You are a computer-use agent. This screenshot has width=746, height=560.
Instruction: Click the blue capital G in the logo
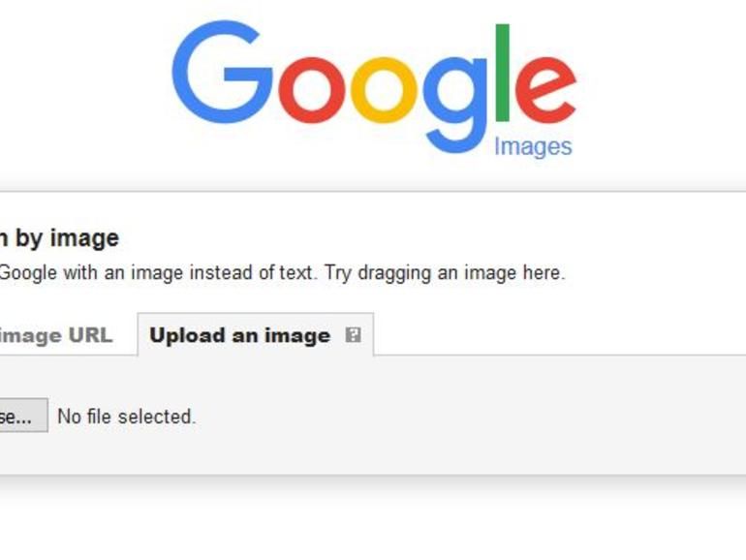pyautogui.click(x=222, y=76)
